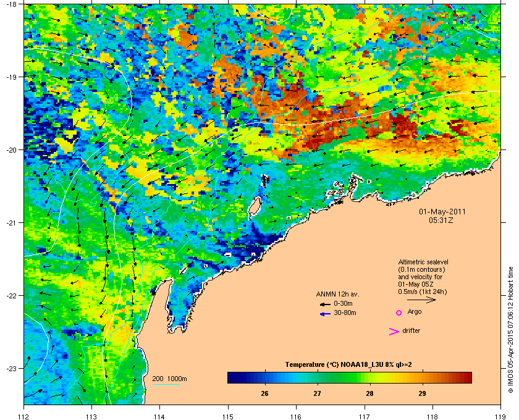Click the dark red end of the temperature colorbar
Screen dimensions: 519x420
(x=467, y=377)
